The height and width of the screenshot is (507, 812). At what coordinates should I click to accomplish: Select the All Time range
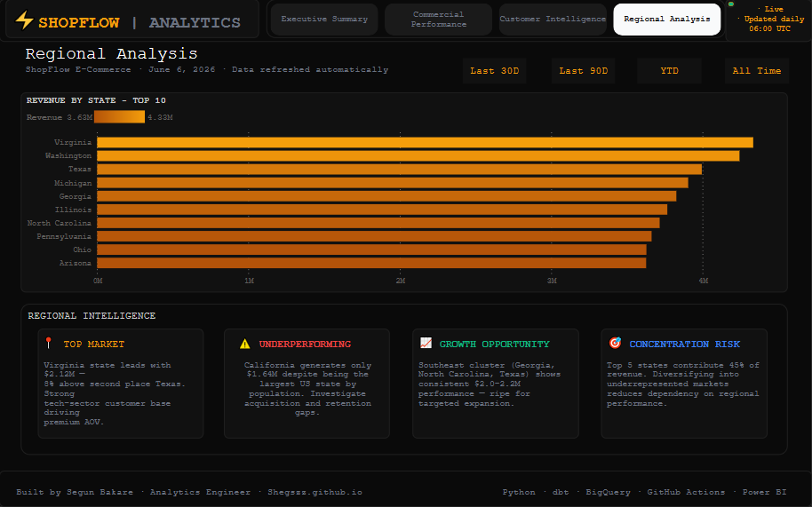click(x=757, y=71)
